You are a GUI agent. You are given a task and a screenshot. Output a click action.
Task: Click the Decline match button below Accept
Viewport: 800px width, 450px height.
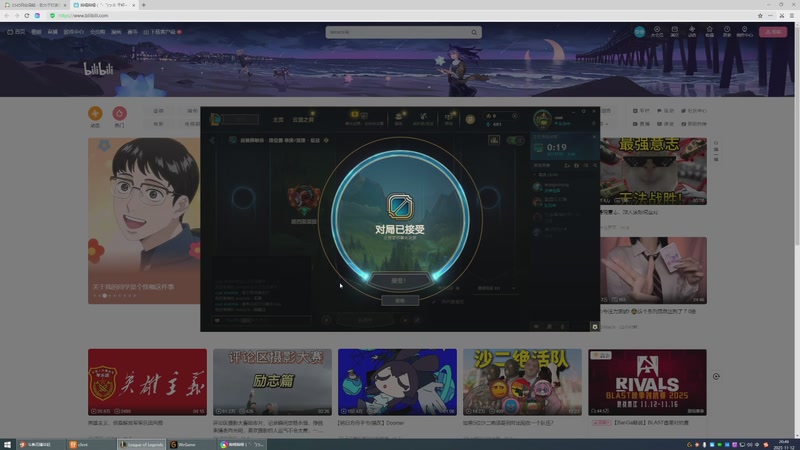pos(400,301)
